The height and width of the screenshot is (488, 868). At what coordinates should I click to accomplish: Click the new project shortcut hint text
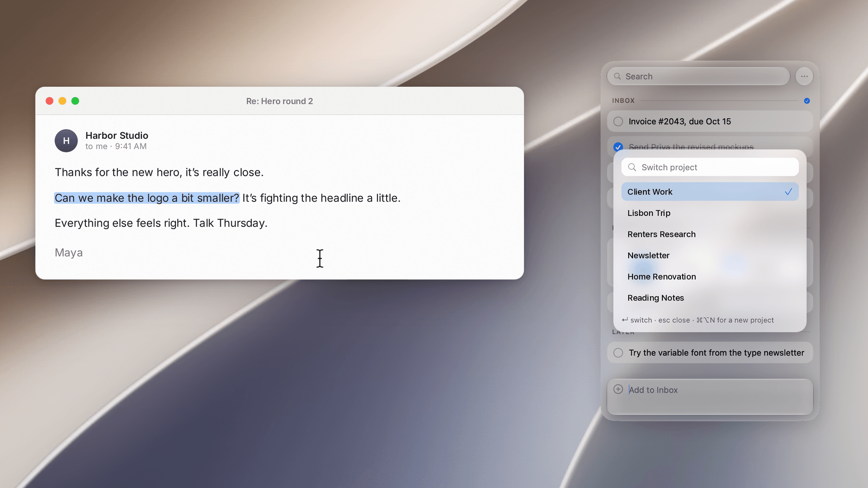click(735, 320)
